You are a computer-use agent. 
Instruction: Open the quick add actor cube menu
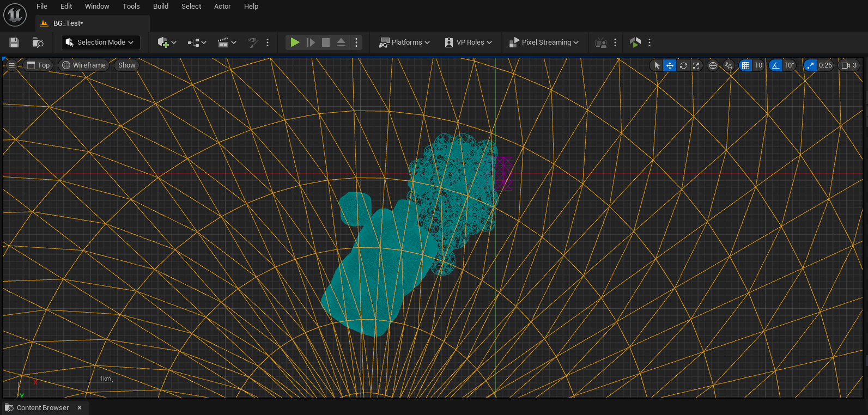[x=167, y=42]
